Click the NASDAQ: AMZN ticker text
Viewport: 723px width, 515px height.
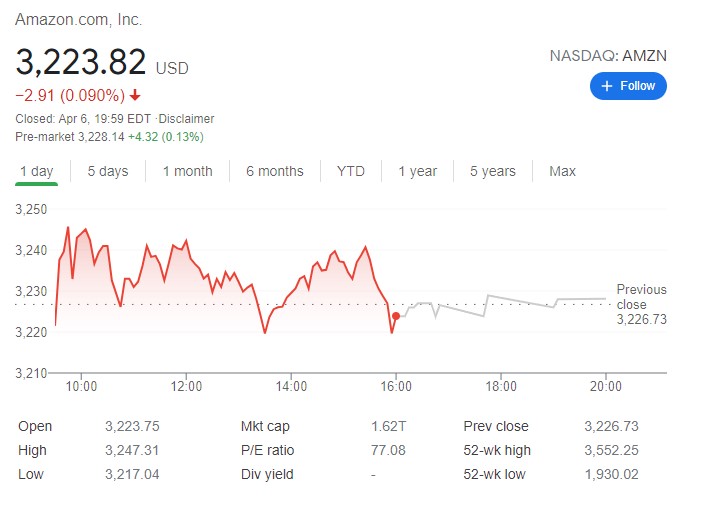tap(608, 56)
